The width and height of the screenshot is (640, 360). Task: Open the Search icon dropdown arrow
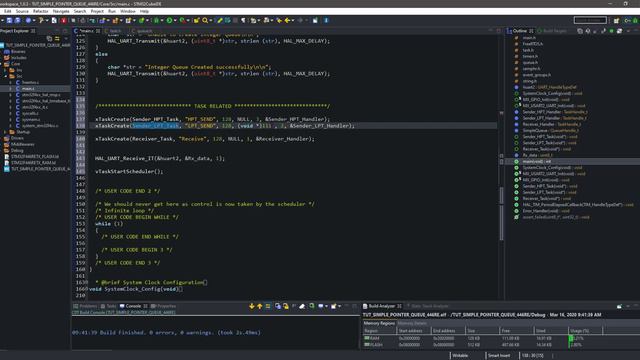(210, 20)
